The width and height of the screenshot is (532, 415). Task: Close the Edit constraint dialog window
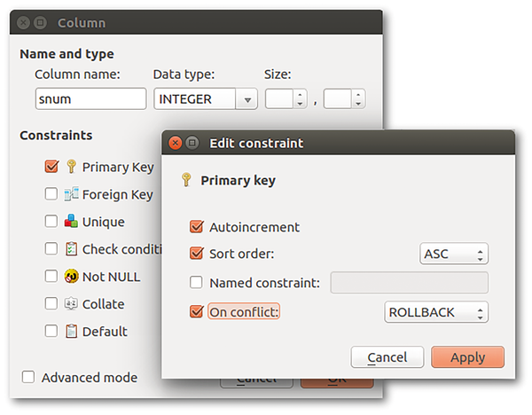click(x=176, y=143)
